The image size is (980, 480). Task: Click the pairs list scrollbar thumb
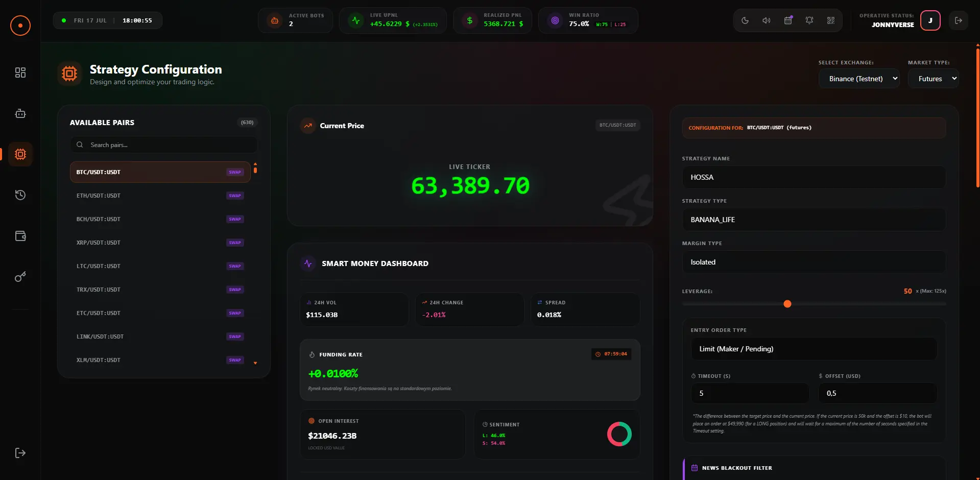(255, 170)
